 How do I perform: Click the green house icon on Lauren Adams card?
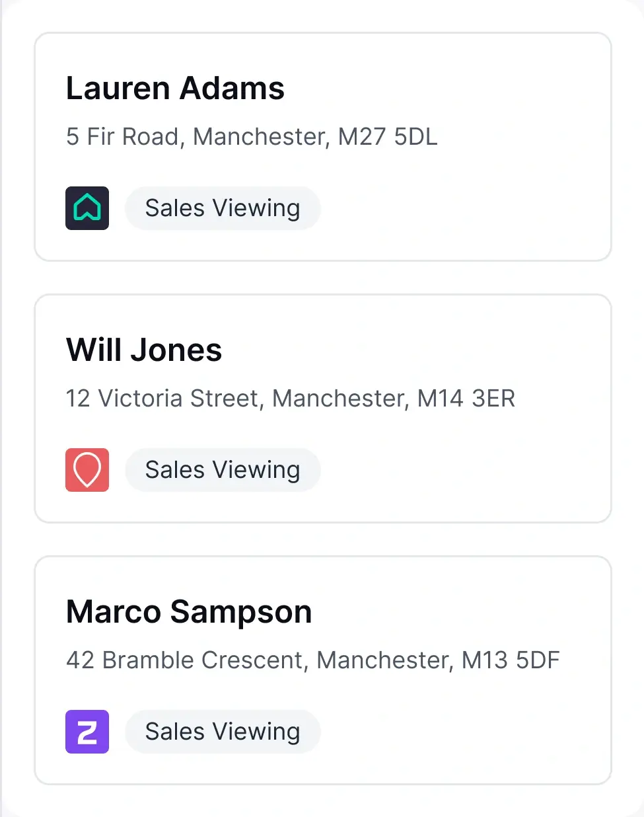pos(87,208)
